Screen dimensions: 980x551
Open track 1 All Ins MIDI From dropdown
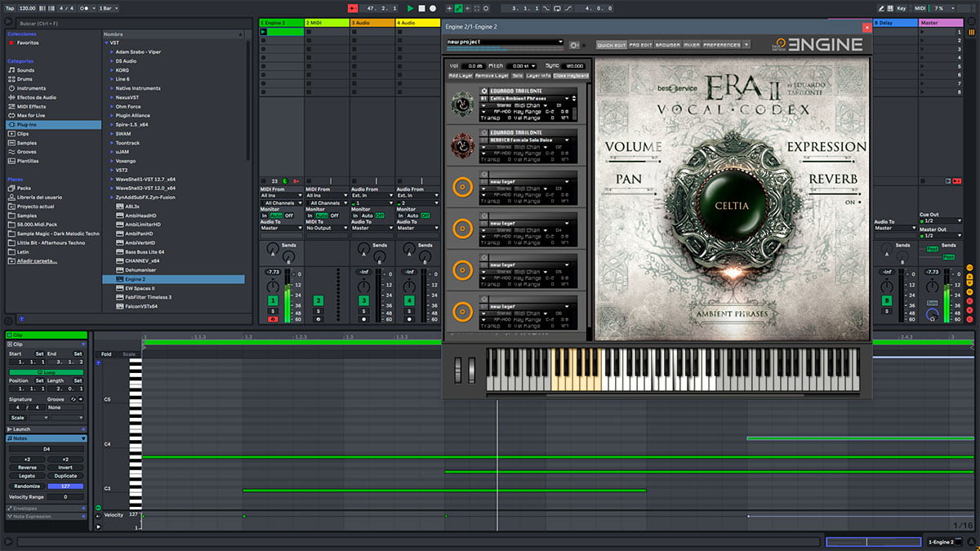tap(281, 196)
